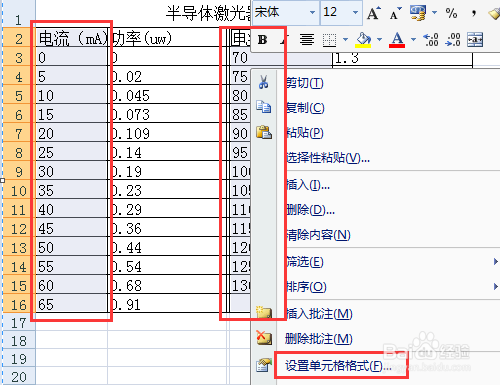
Task: Click the Grow Font (larger A) icon
Action: [373, 13]
